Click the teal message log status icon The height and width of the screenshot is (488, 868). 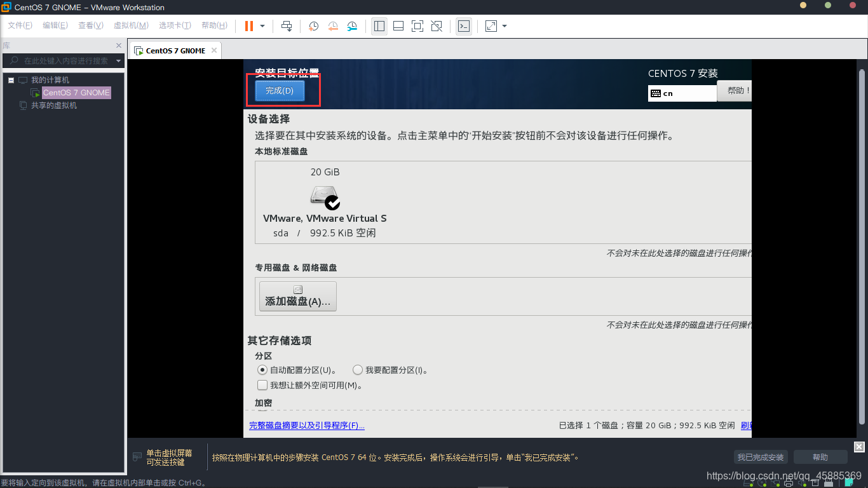[848, 483]
